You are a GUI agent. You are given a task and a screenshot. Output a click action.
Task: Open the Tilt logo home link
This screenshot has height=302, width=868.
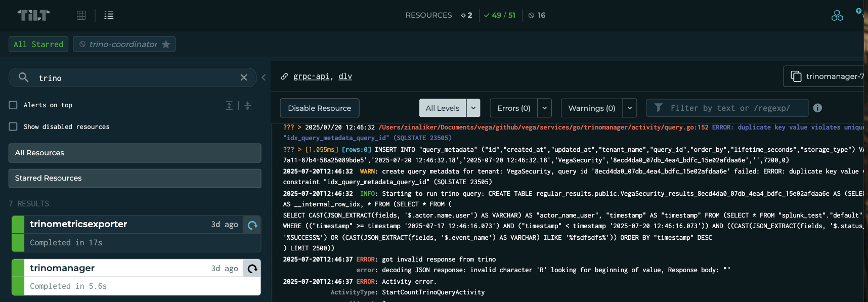point(33,15)
